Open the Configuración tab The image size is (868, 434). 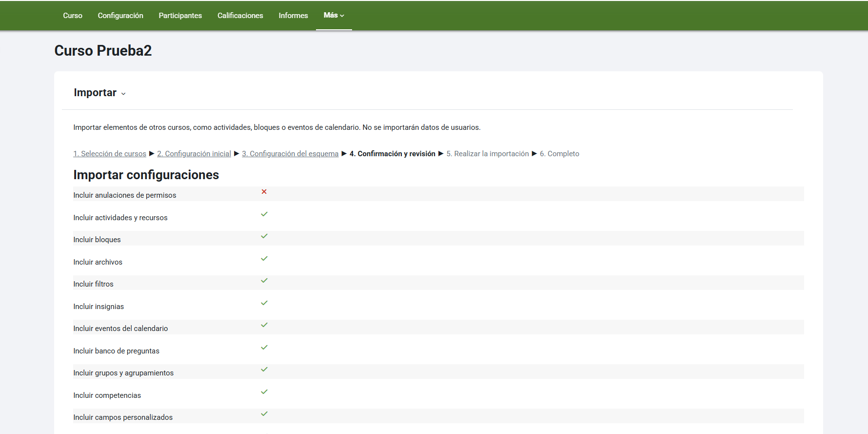pos(120,16)
